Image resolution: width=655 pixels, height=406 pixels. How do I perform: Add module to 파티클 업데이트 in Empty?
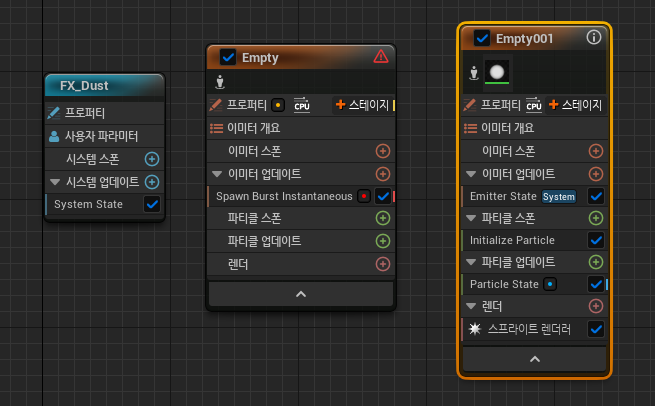(x=383, y=241)
